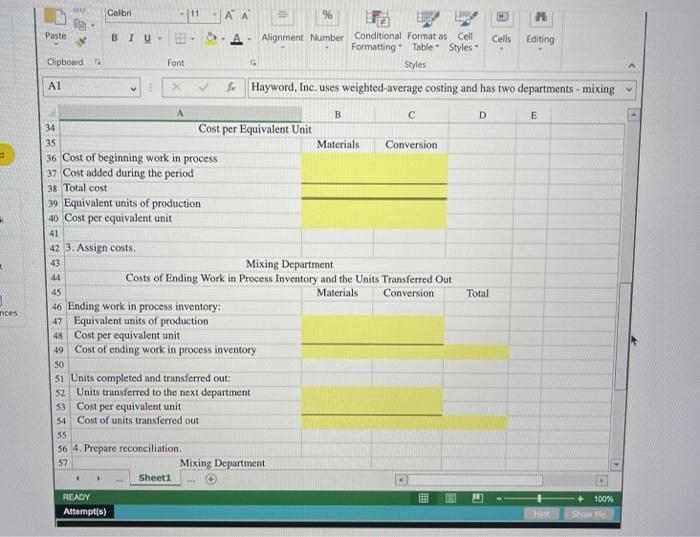Click the Format Painter brush icon
This screenshot has height=537, width=700.
[x=81, y=42]
